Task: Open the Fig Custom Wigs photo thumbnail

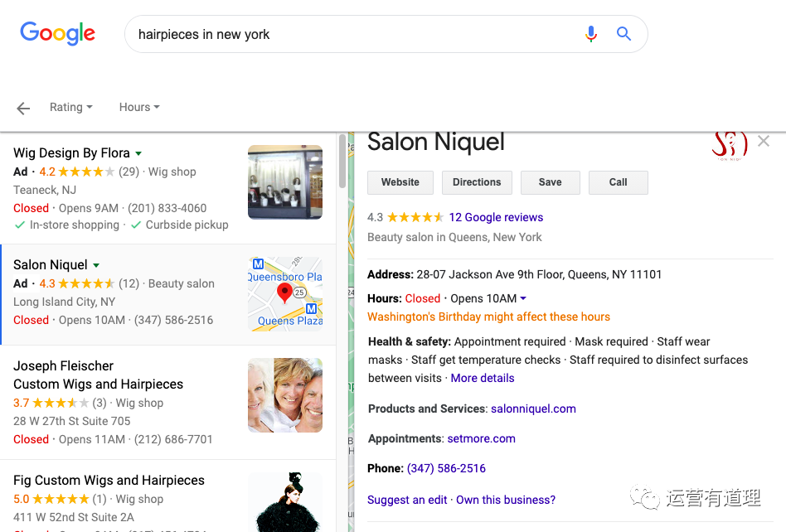Action: [285, 502]
